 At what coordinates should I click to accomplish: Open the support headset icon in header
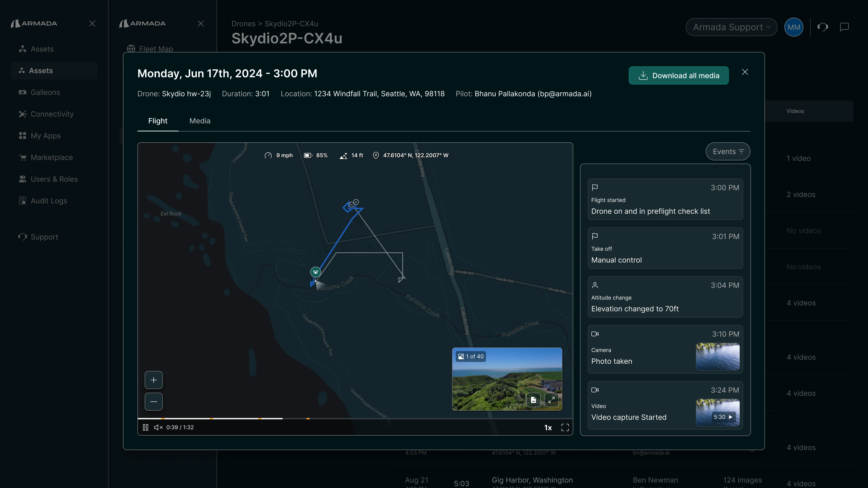coord(822,27)
